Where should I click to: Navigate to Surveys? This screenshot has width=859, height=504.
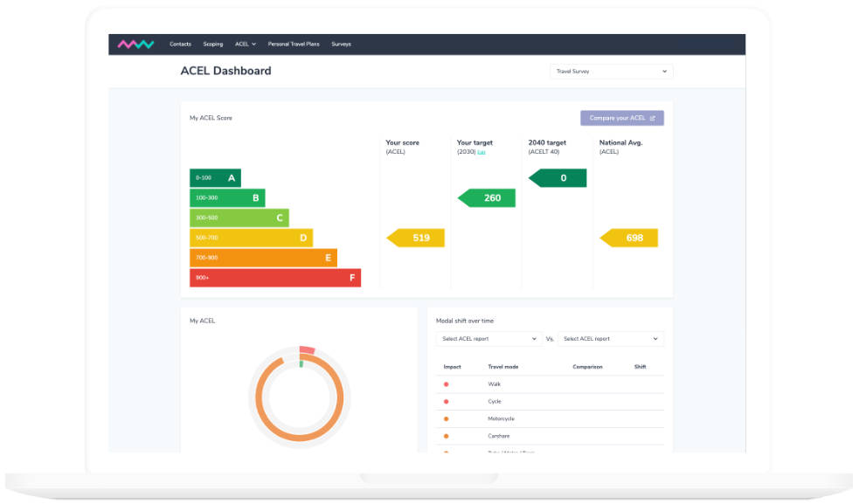pos(342,45)
